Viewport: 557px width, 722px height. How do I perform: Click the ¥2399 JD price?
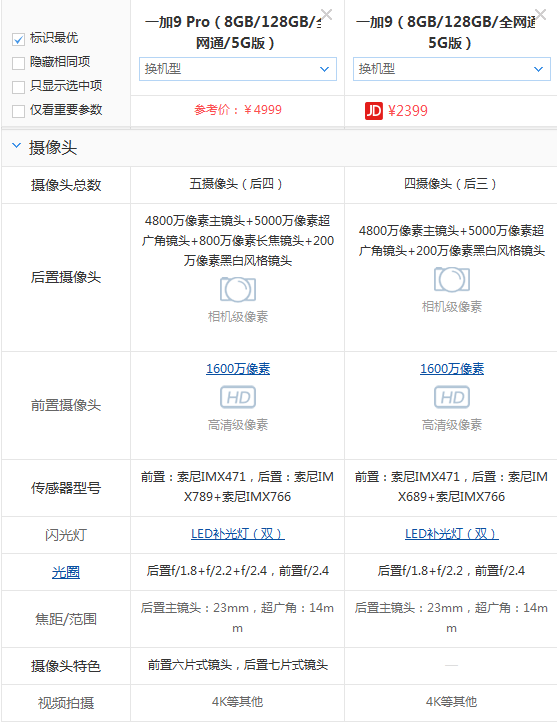[408, 111]
